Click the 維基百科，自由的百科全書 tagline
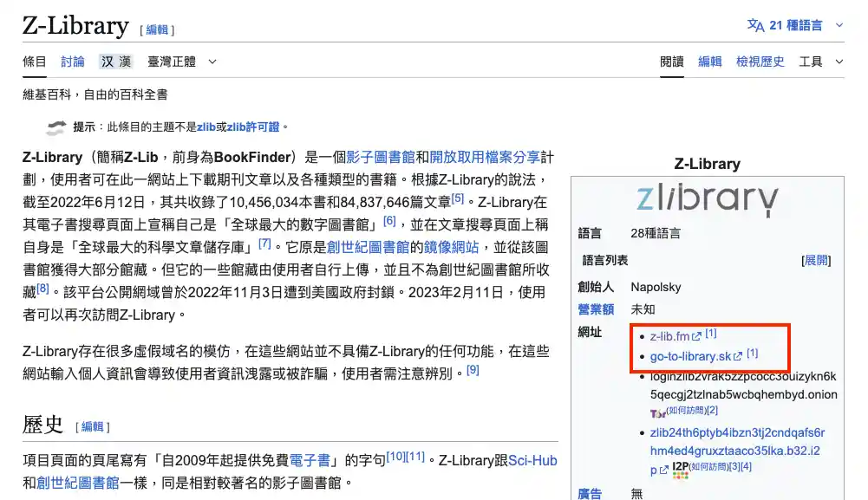The image size is (868, 500). pos(95,94)
